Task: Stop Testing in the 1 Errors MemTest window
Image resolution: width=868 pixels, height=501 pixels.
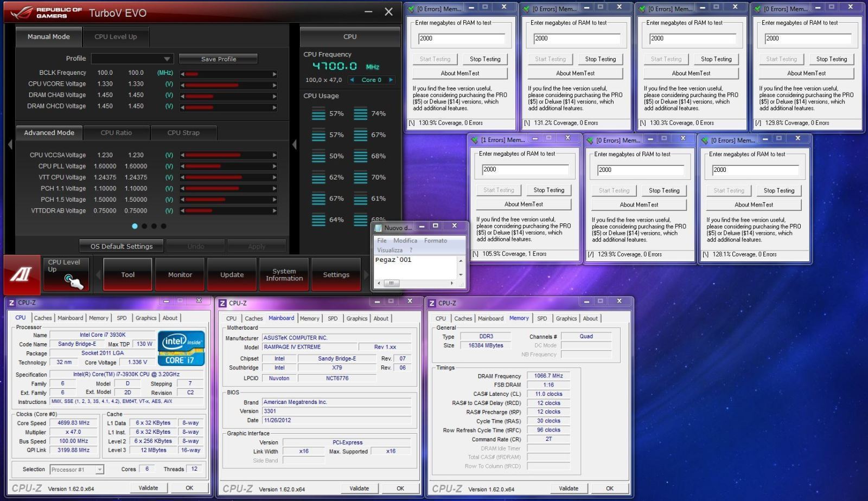Action: tap(548, 190)
